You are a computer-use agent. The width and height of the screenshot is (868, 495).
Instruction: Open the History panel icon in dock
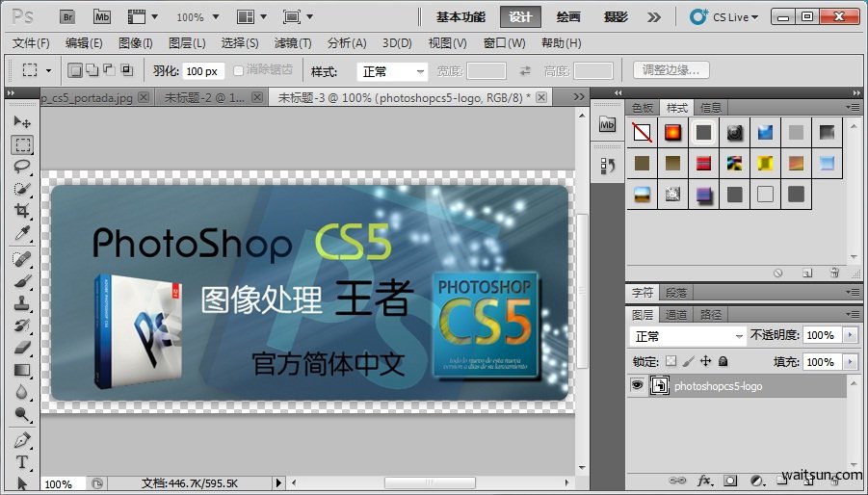(607, 166)
